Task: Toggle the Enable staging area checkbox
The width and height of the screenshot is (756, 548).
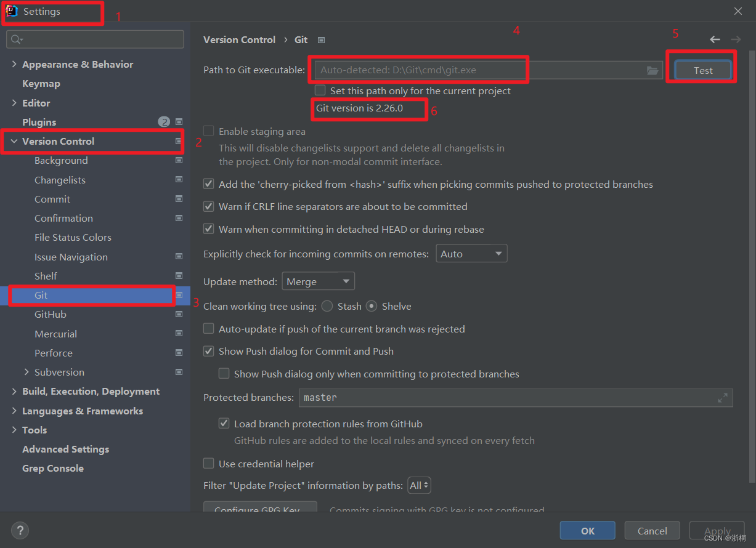Action: point(209,131)
